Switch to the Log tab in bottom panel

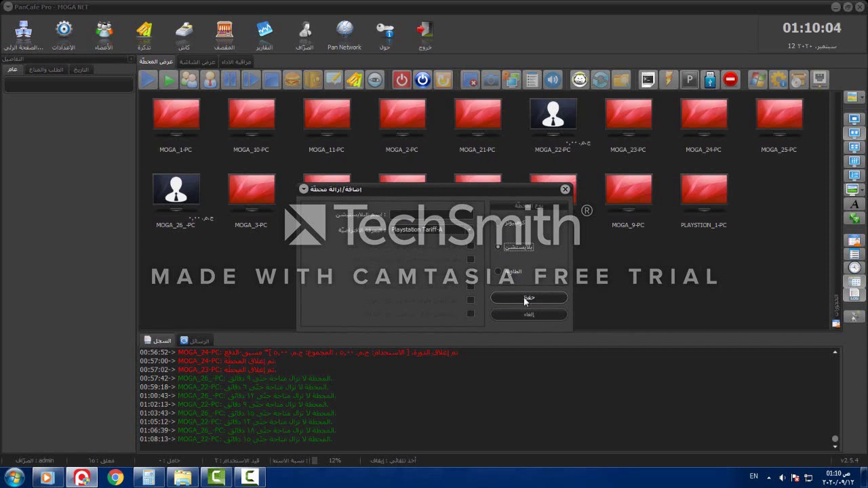(157, 340)
